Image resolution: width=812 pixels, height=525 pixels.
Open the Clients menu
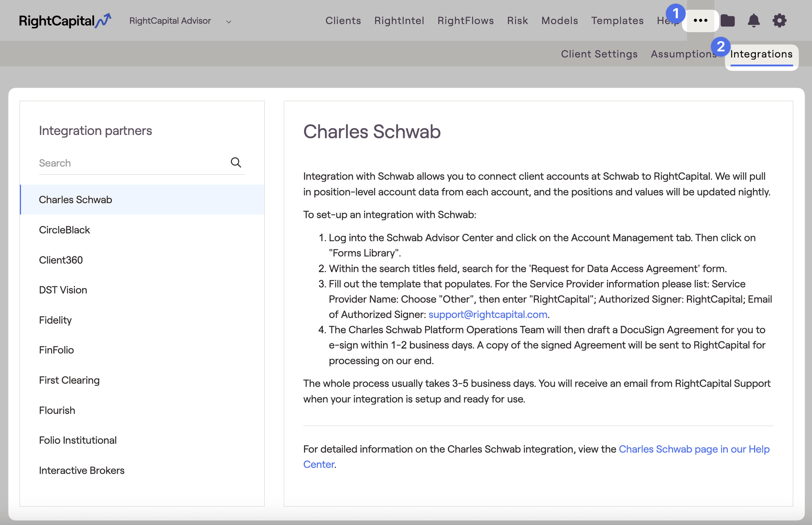pyautogui.click(x=343, y=21)
